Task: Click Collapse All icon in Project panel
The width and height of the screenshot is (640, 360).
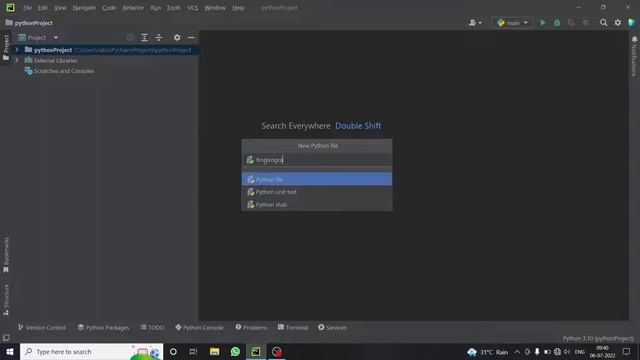Action: [159, 38]
